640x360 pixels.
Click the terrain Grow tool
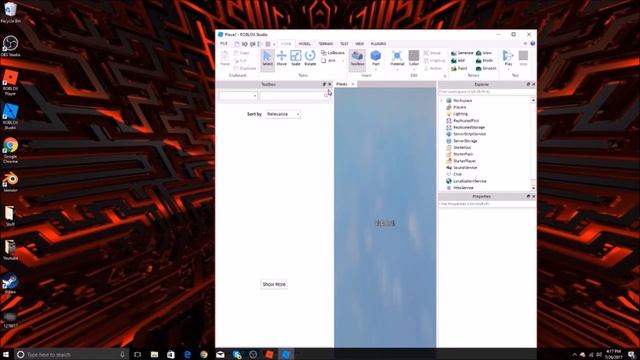pyautogui.click(x=484, y=53)
